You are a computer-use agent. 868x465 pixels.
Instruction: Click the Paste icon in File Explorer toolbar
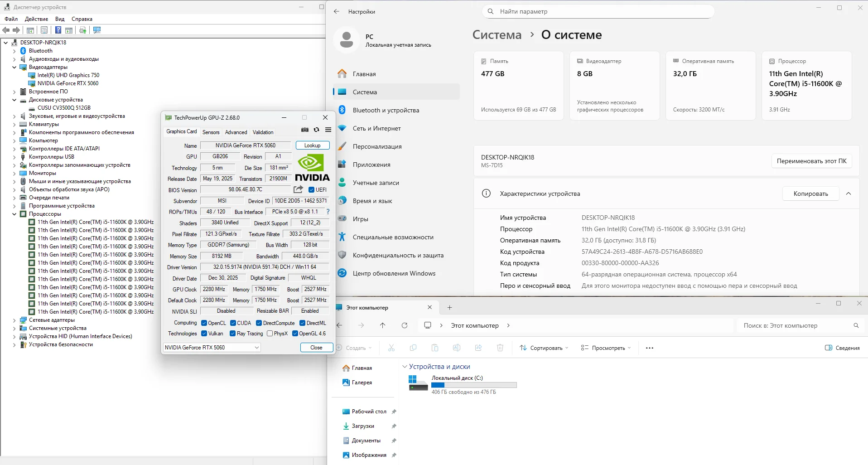tap(435, 348)
